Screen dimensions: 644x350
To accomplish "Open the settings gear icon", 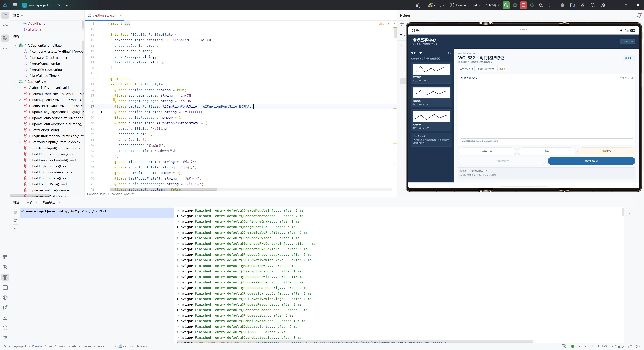I will pos(603,5).
